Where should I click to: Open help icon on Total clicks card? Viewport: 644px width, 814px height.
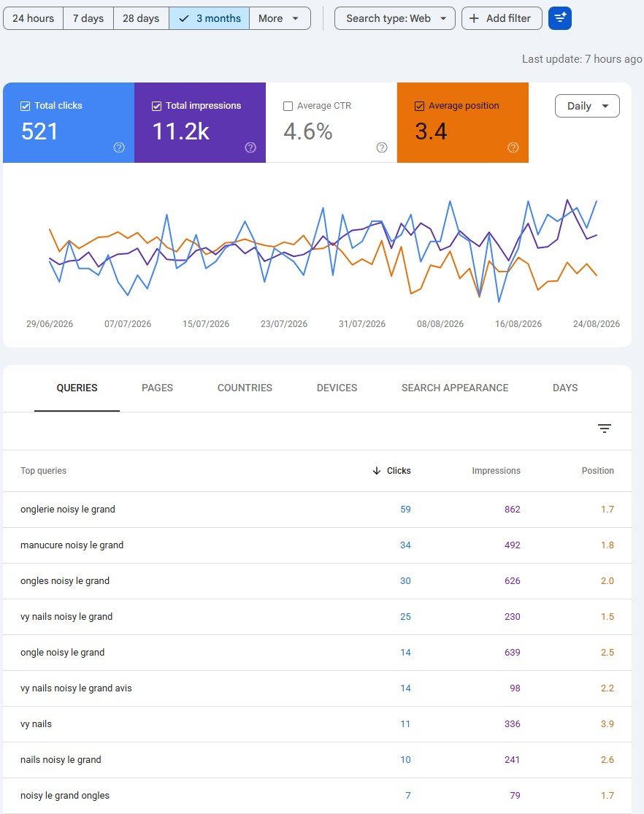click(x=119, y=147)
